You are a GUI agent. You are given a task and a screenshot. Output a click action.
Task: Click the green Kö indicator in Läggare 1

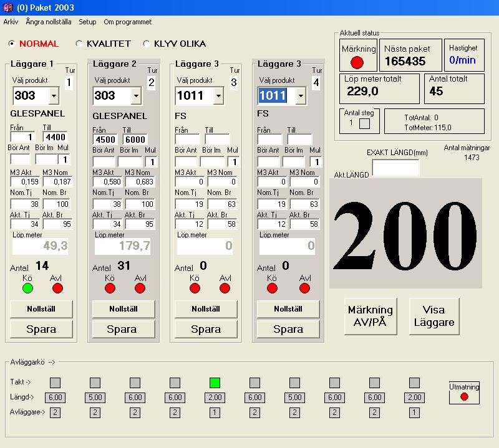point(27,288)
